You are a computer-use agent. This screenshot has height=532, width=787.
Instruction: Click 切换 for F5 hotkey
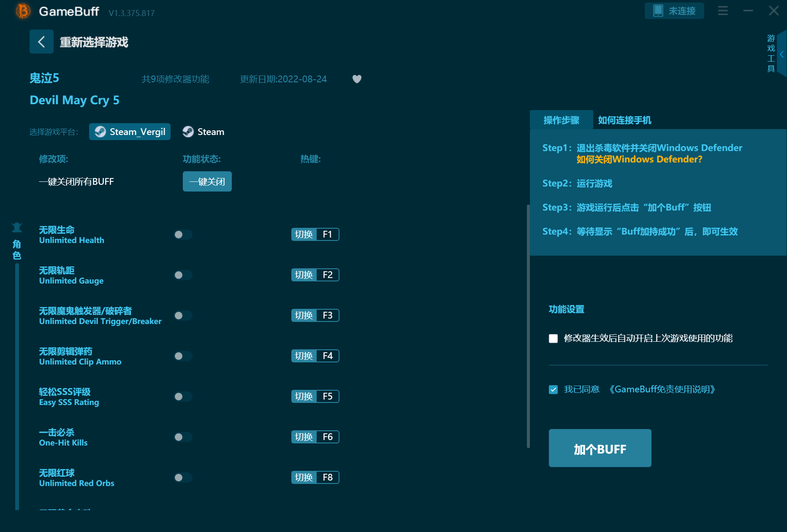tap(304, 397)
